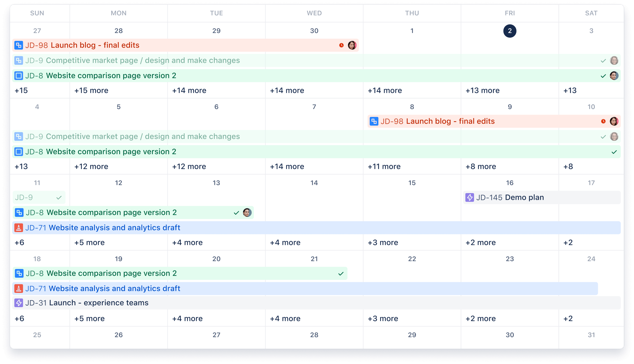
Task: Click the purple lightning icon on JD-145 Demo plan
Action: pos(470,197)
